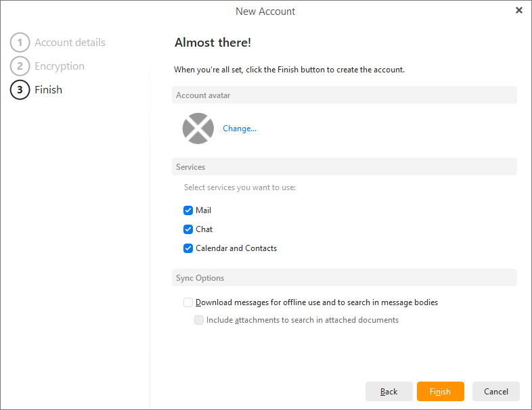Cancel the account creation
The height and width of the screenshot is (410, 532).
point(495,392)
